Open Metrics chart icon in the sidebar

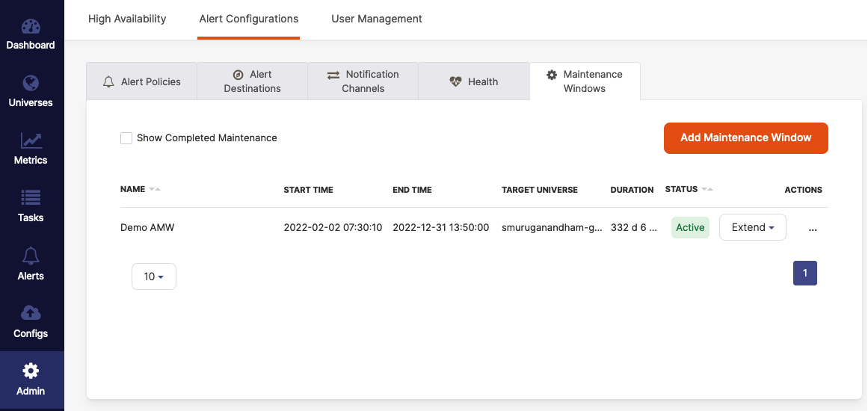[31, 141]
